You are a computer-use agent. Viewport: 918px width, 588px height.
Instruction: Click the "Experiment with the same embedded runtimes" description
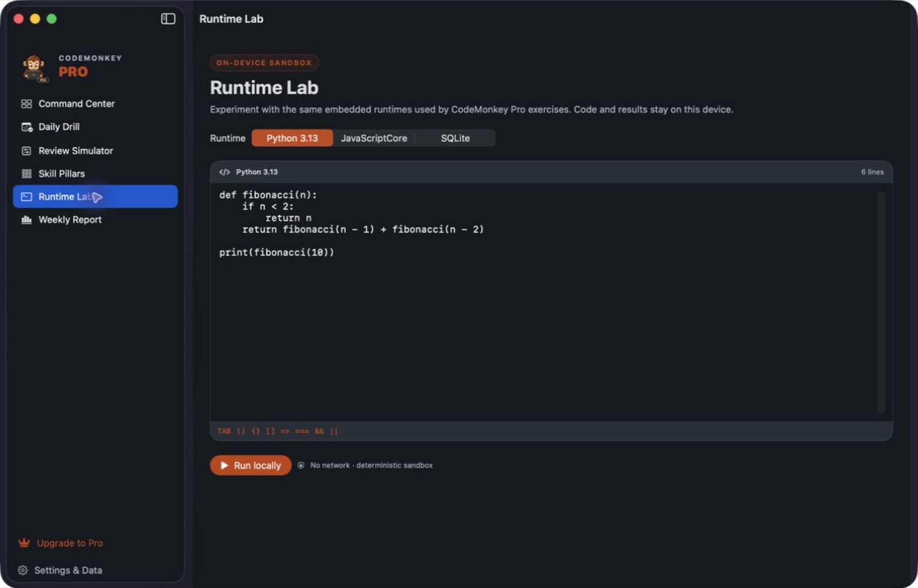click(x=472, y=110)
